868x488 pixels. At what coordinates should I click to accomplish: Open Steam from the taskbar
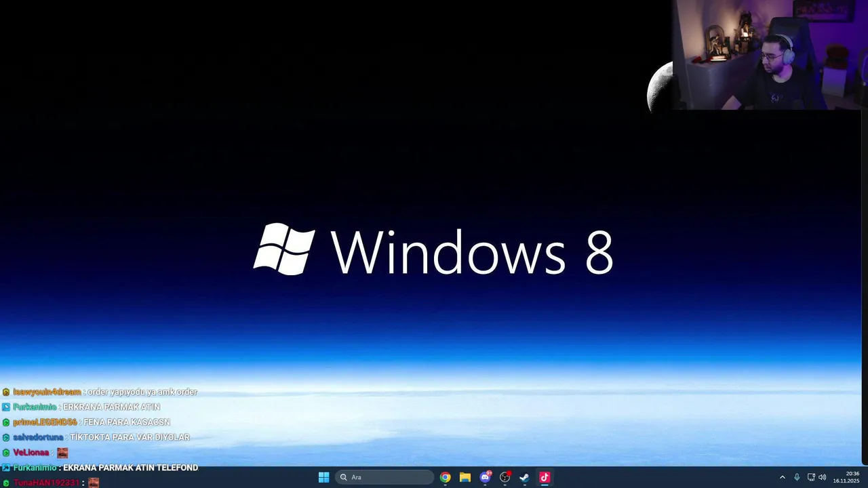[x=524, y=477]
